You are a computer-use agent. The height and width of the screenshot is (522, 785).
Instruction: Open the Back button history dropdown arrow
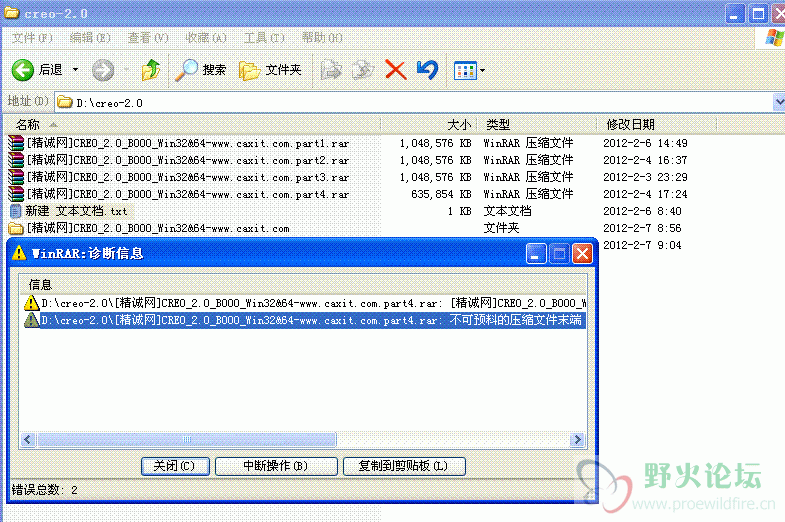pos(76,70)
